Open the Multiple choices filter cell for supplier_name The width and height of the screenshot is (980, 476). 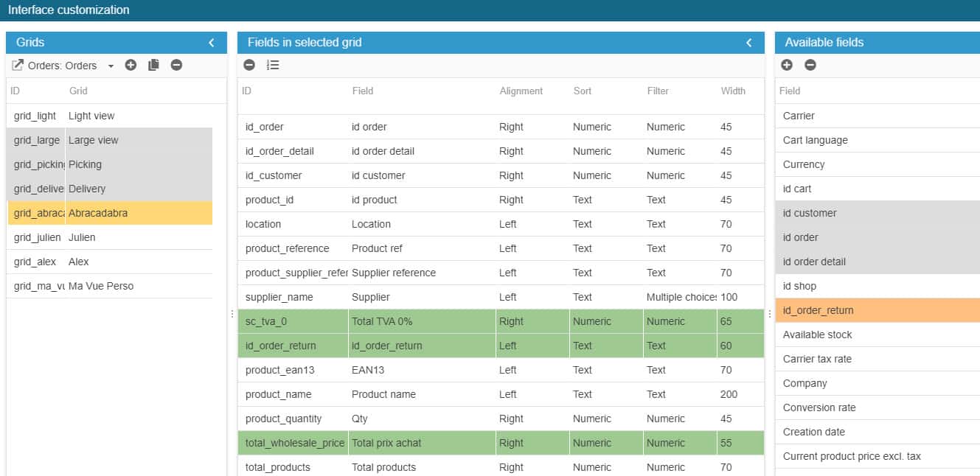coord(681,297)
